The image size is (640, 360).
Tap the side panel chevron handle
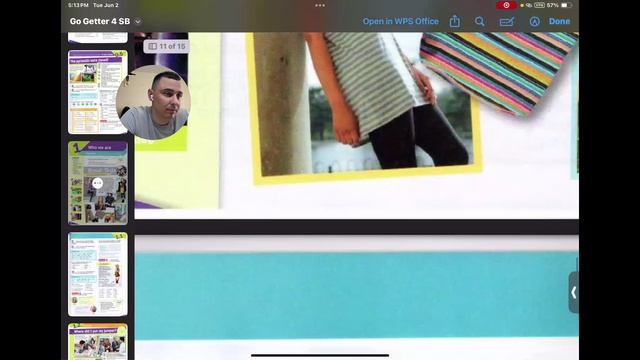(x=573, y=292)
